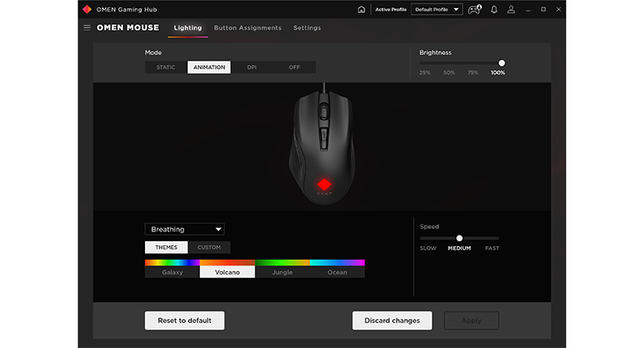Set animation speed to FAST
Screen dimensions: 644x348
(492, 248)
